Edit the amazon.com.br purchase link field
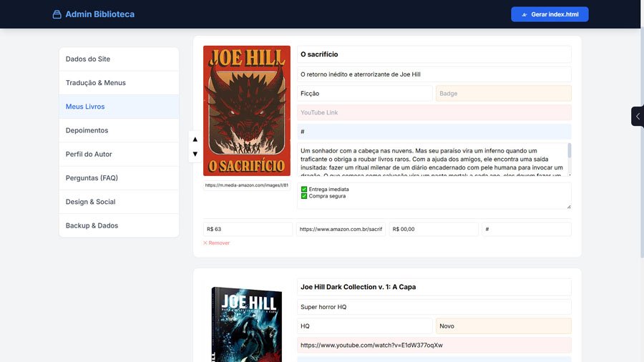The width and height of the screenshot is (644, 362). pyautogui.click(x=341, y=229)
